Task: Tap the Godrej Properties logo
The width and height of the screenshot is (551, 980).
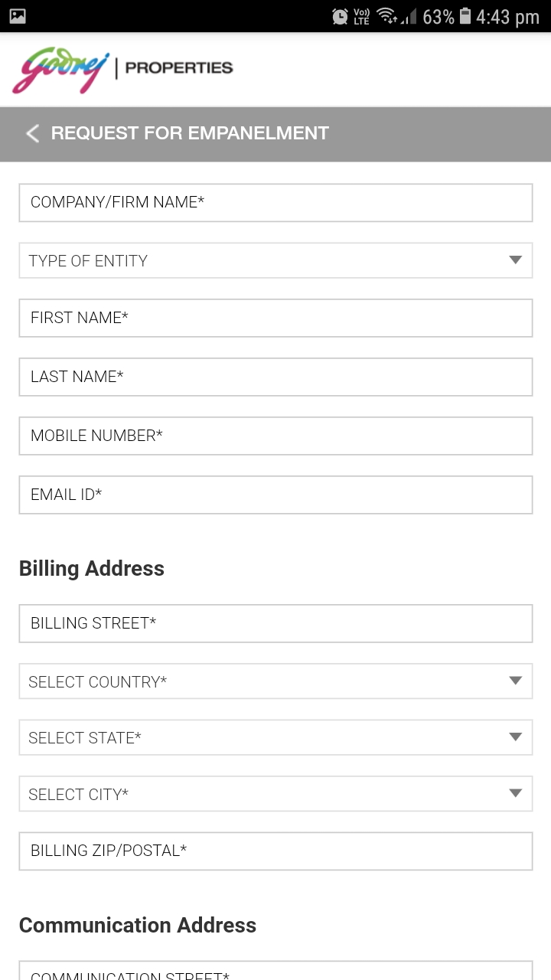Action: click(x=122, y=70)
